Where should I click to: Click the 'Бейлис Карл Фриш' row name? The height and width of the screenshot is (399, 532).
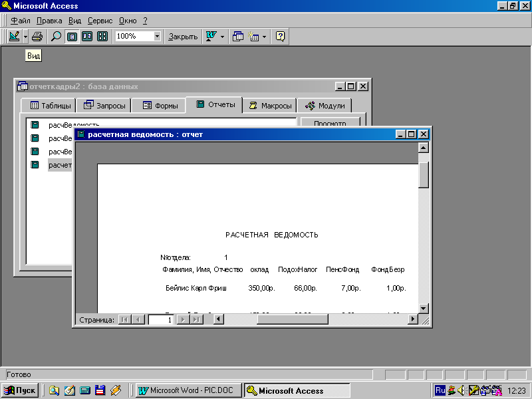pos(196,288)
